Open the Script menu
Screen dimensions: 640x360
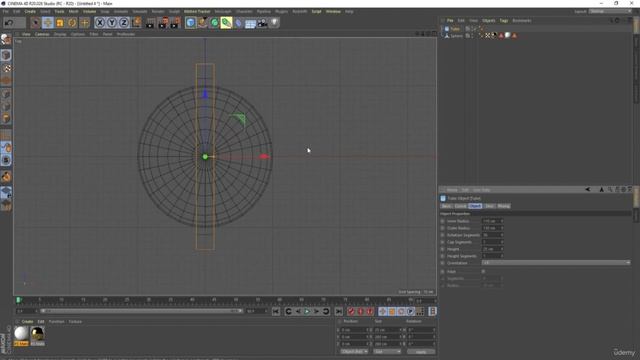pyautogui.click(x=316, y=11)
